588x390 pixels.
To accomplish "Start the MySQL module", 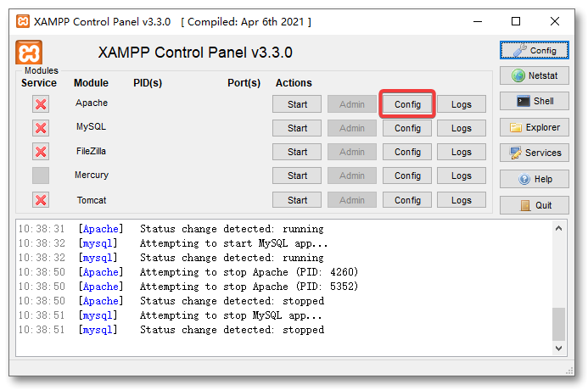I will (297, 128).
